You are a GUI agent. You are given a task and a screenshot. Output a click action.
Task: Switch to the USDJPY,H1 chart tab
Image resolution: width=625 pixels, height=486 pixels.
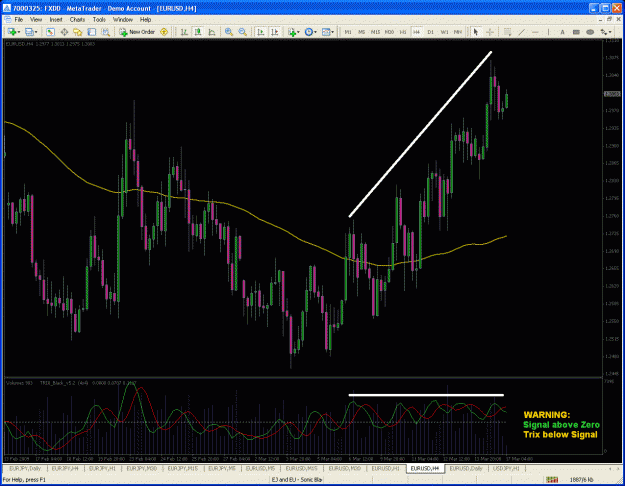click(x=506, y=468)
